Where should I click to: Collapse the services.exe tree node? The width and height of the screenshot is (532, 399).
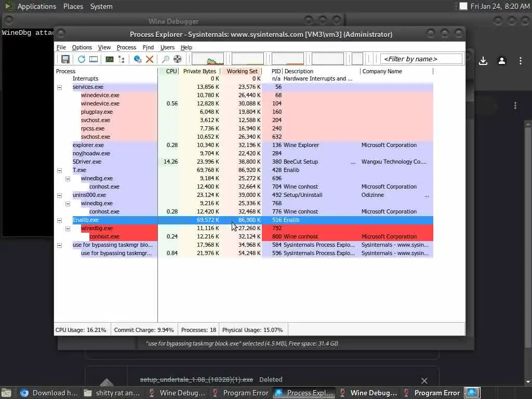click(60, 87)
